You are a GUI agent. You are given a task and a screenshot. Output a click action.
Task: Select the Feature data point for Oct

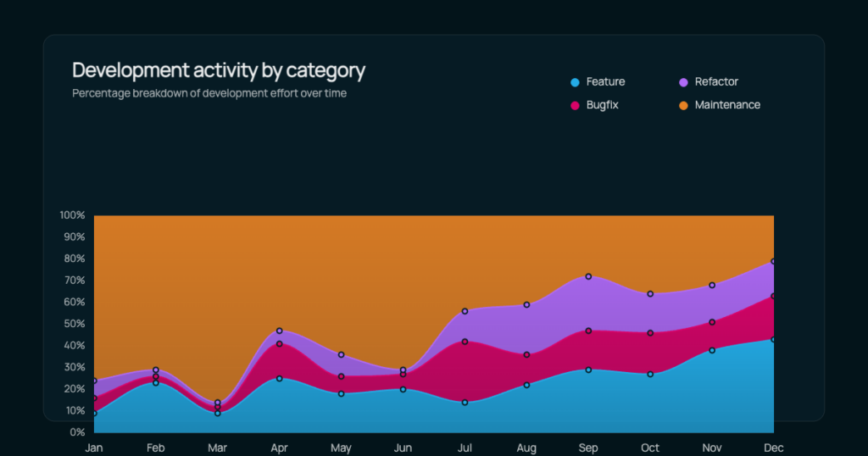tap(650, 374)
